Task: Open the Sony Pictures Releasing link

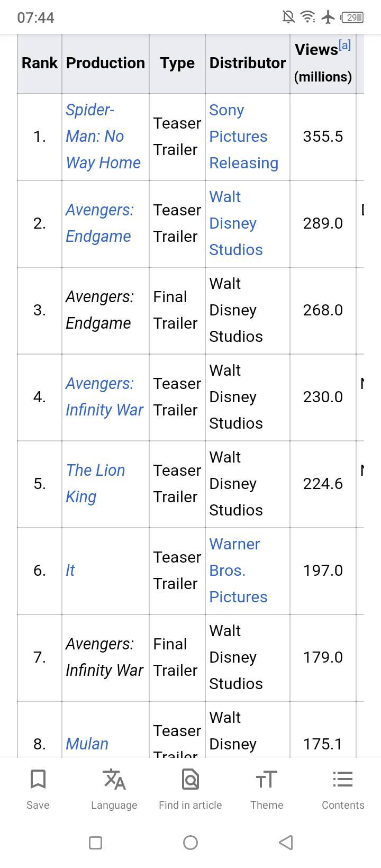Action: [x=243, y=137]
